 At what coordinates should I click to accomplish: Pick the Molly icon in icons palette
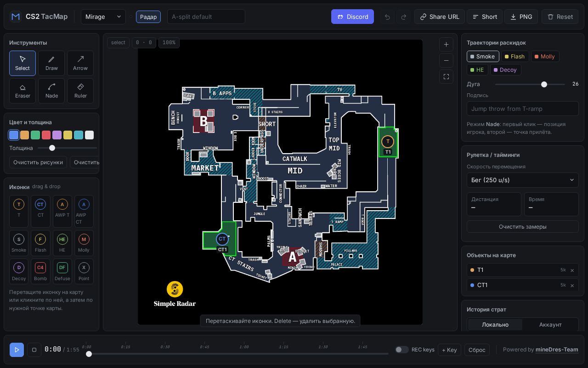coord(84,243)
